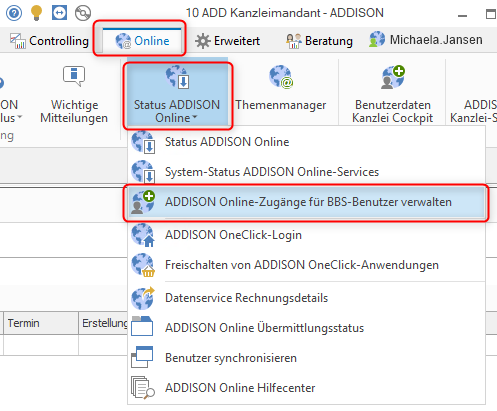Click the globe-with-basket Freischalten icon
This screenshot has height=411, width=497.
[x=143, y=265]
